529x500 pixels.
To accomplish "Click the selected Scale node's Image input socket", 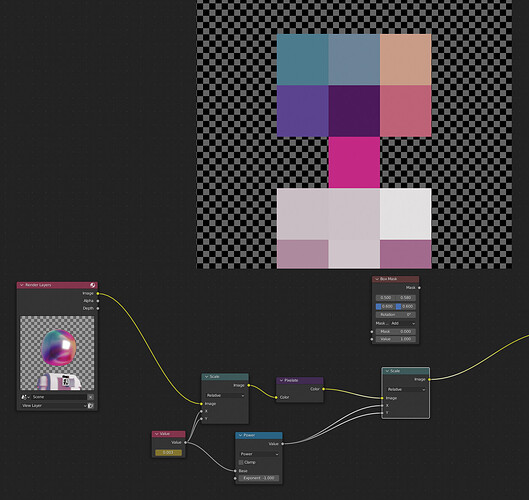I will [382, 398].
